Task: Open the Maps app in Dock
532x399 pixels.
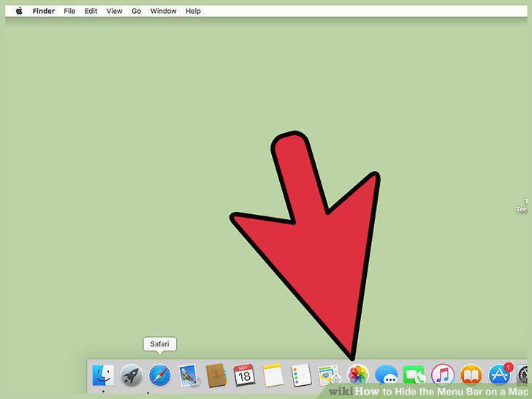Action: (329, 376)
